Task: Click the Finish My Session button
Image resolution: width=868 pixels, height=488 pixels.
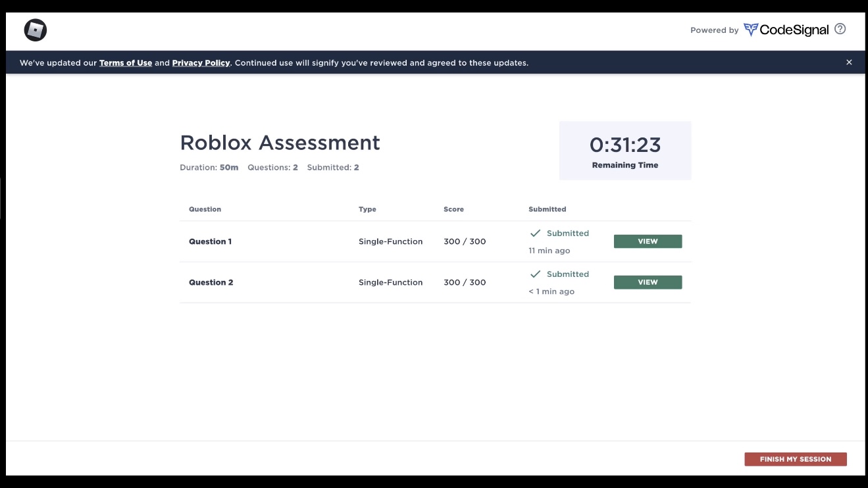Action: pos(795,459)
